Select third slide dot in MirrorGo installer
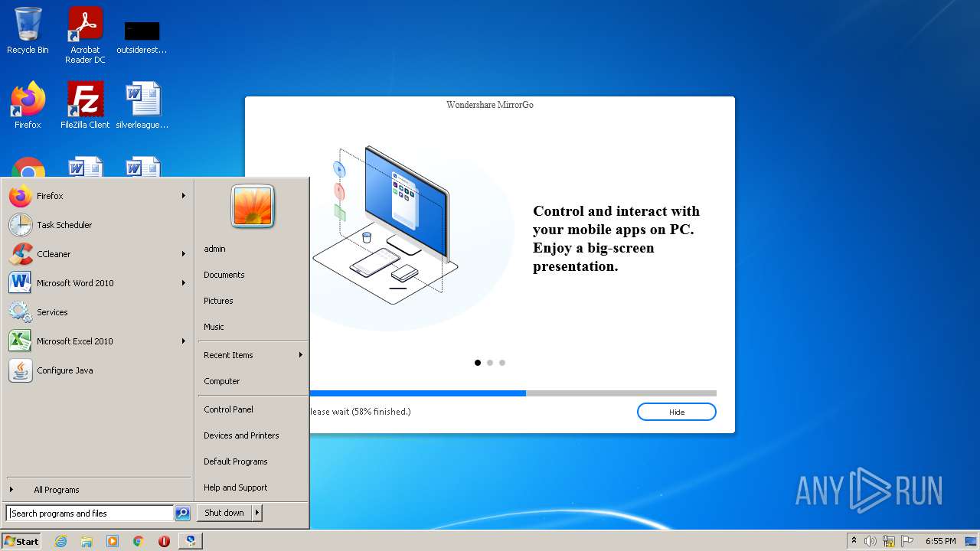Screen dimensions: 980x551 (502, 363)
